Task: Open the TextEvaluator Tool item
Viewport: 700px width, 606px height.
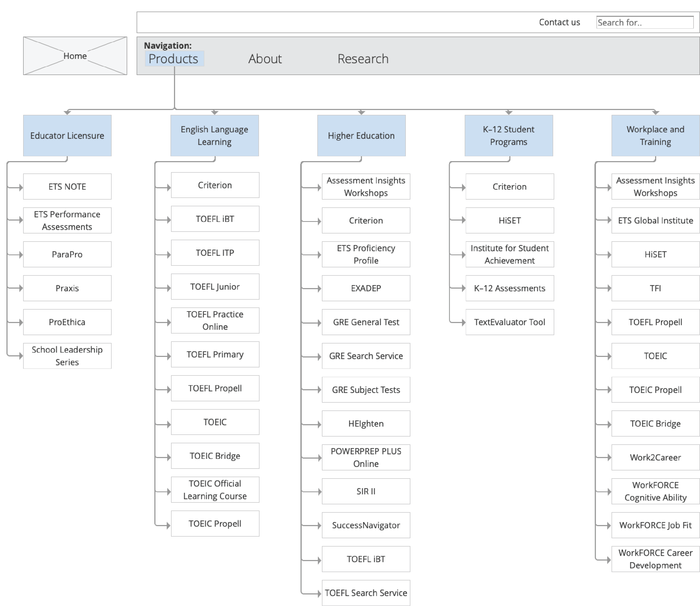Action: click(x=509, y=322)
